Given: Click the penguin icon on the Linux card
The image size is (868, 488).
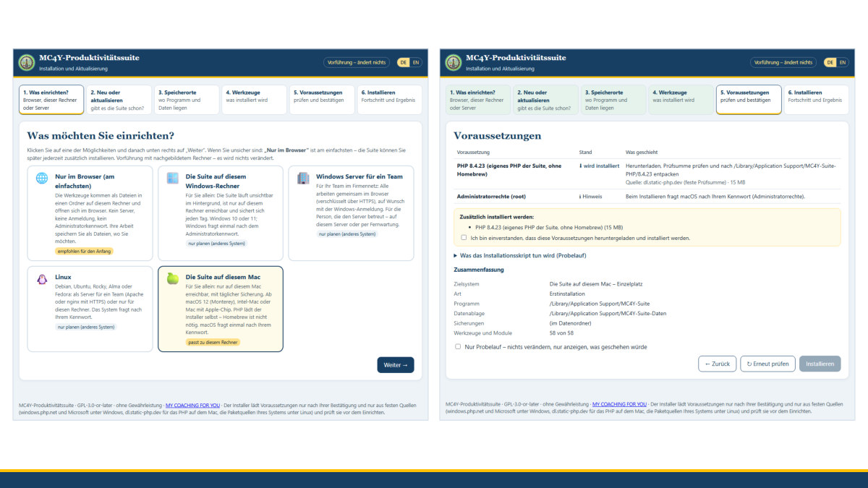Looking at the screenshot, I should (x=42, y=279).
